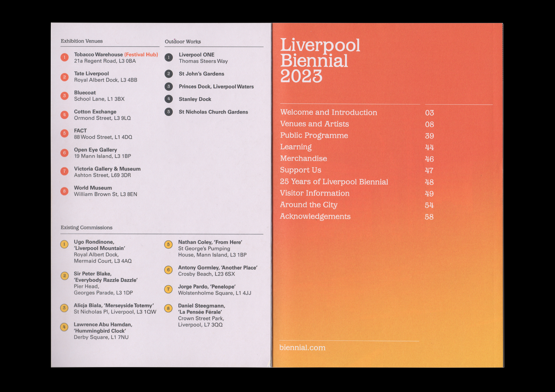Click the 'Exhibition Venues' heading

click(82, 41)
